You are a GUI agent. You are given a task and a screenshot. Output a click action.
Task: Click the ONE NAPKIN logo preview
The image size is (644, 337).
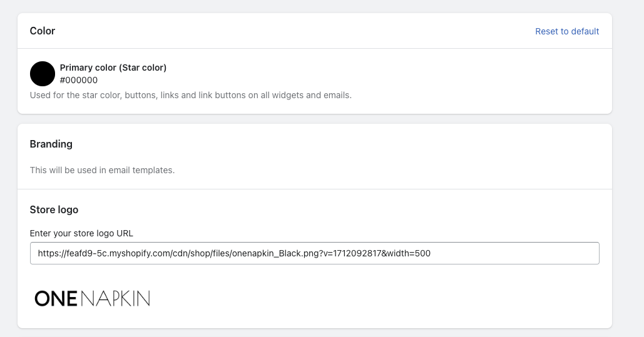(93, 298)
